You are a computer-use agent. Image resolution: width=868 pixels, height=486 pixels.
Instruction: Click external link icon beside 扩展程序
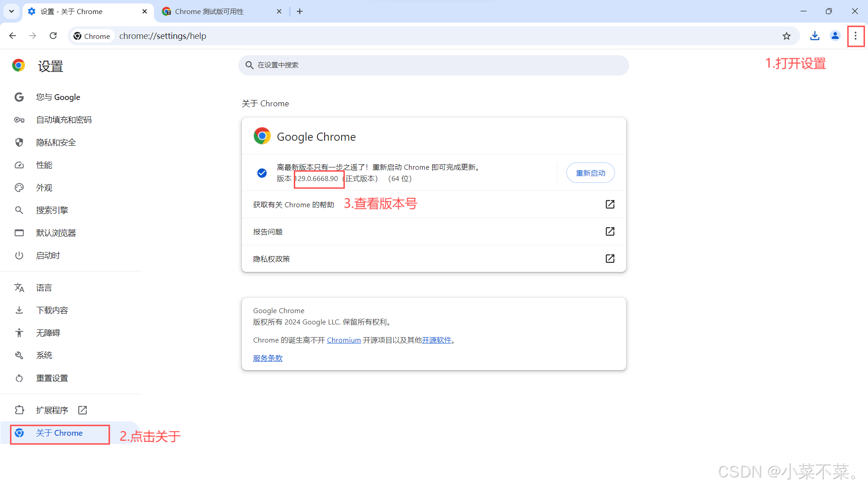pyautogui.click(x=82, y=410)
